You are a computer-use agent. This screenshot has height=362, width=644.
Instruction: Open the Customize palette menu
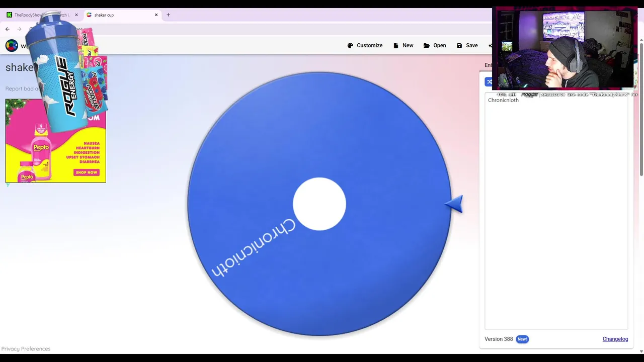[x=365, y=45]
